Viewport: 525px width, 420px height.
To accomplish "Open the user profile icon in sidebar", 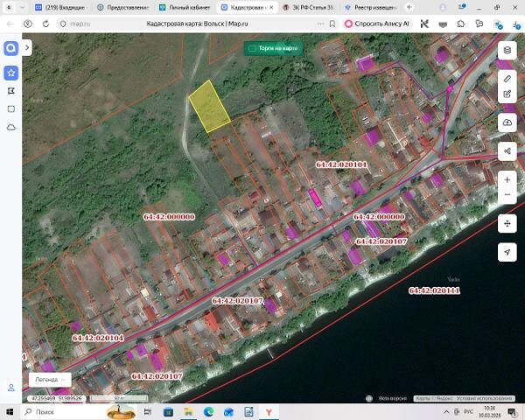I will click(x=11, y=388).
